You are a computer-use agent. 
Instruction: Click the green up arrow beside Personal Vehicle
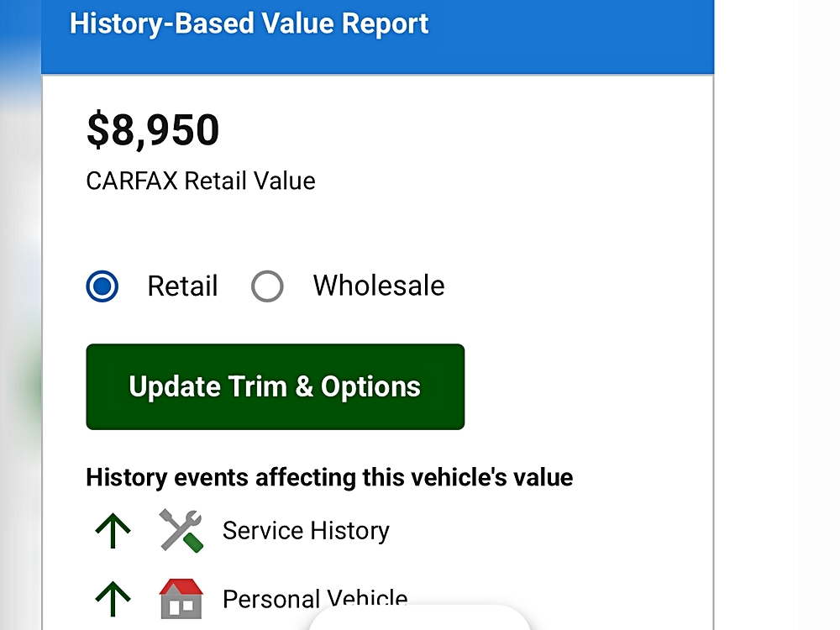pyautogui.click(x=113, y=599)
